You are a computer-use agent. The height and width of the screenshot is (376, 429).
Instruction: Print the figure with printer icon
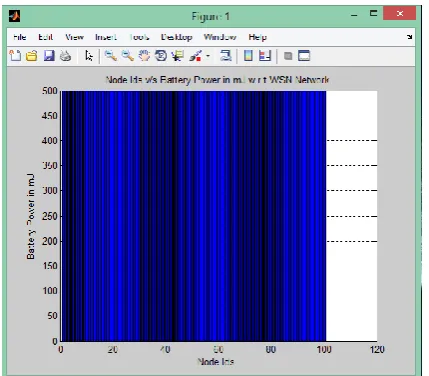(x=65, y=56)
